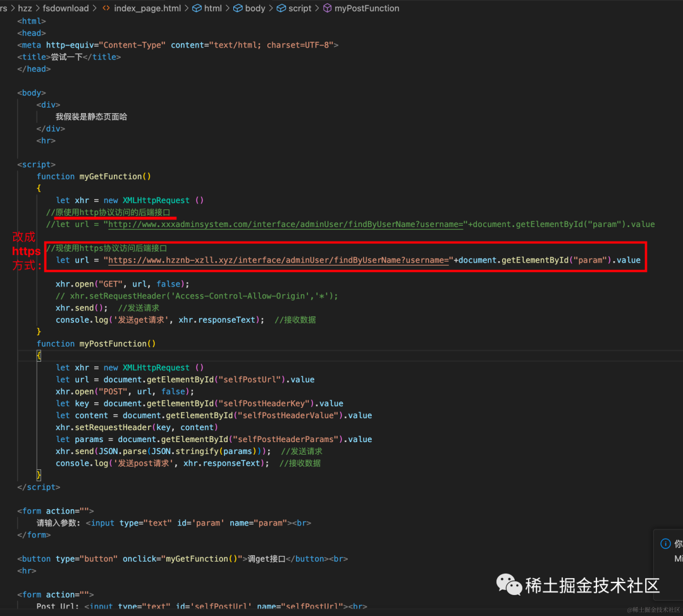Open the hzz folder breadcrumb
This screenshot has width=683, height=616.
click(x=25, y=8)
